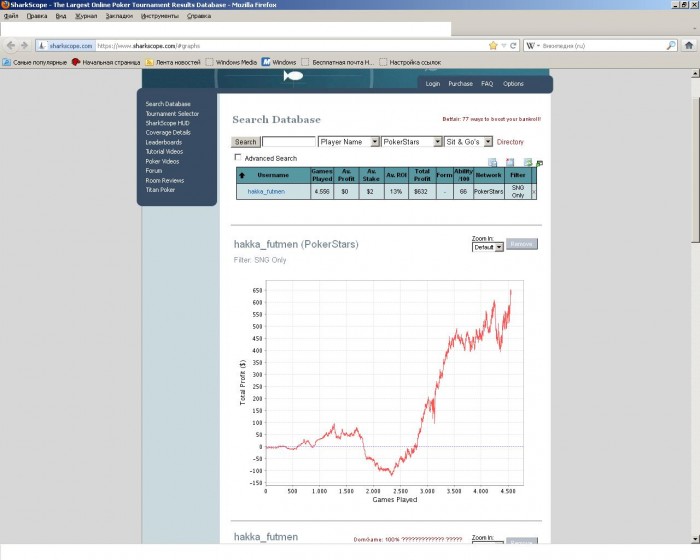Select the $632 Total Profit cell
The height and width of the screenshot is (560, 700).
421,192
